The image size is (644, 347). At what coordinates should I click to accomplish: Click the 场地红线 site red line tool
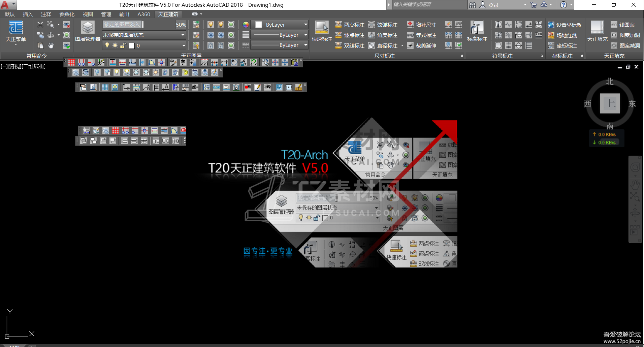click(562, 35)
